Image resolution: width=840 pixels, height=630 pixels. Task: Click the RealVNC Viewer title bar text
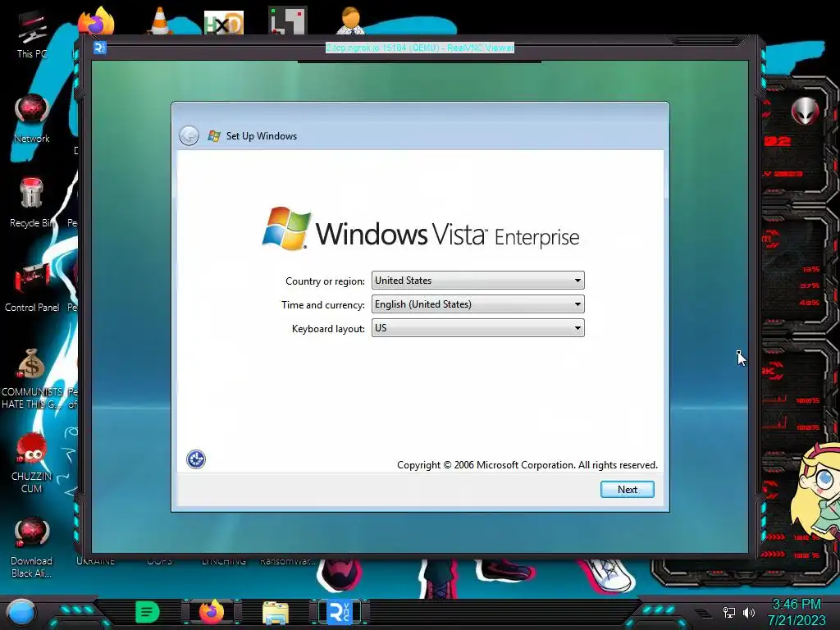[x=420, y=48]
